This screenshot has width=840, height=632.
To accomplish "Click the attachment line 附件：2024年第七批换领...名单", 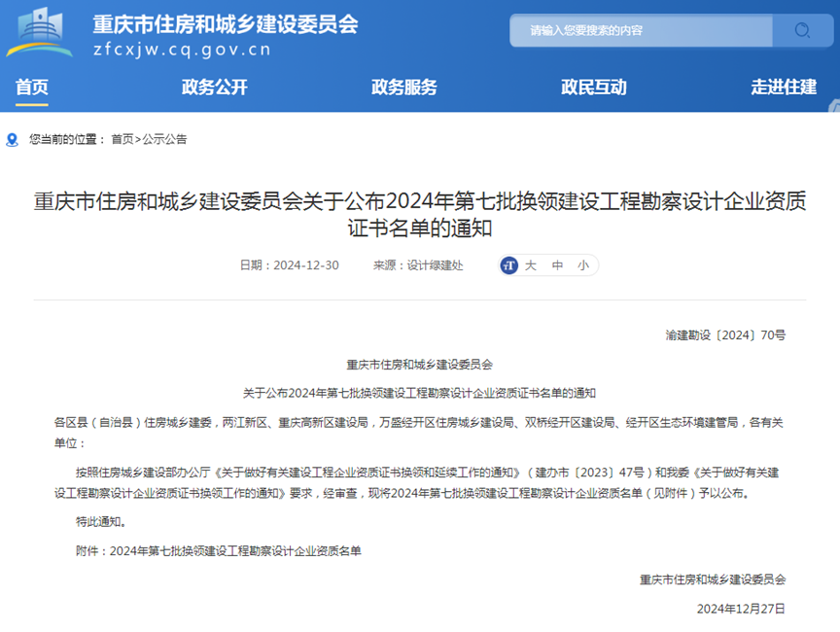I will (219, 550).
